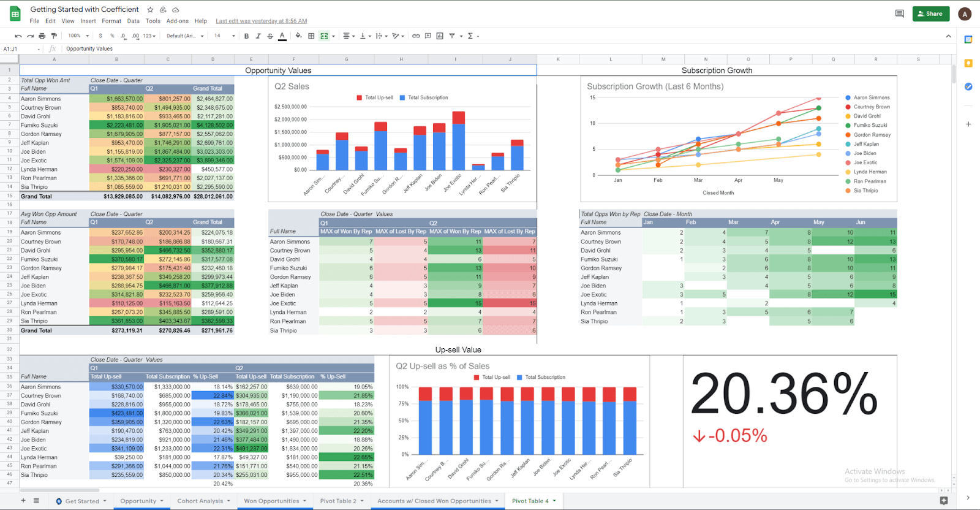Open the Data menu
The width and height of the screenshot is (980, 510).
133,21
